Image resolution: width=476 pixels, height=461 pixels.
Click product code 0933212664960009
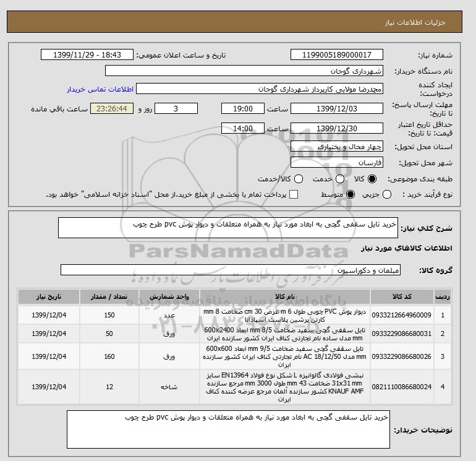point(402,315)
